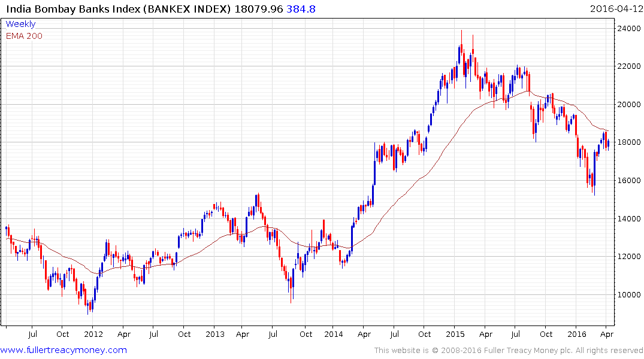Screen dimensions: 644x359
Task: Click the 2012 year label on time axis
Action: click(x=93, y=334)
